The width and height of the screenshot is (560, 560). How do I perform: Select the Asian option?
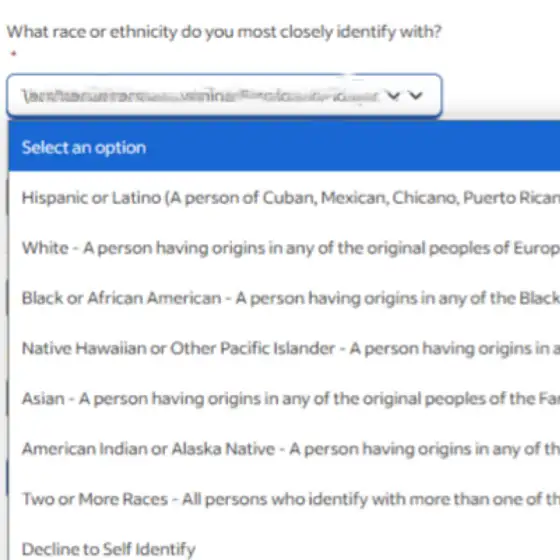coord(284,399)
